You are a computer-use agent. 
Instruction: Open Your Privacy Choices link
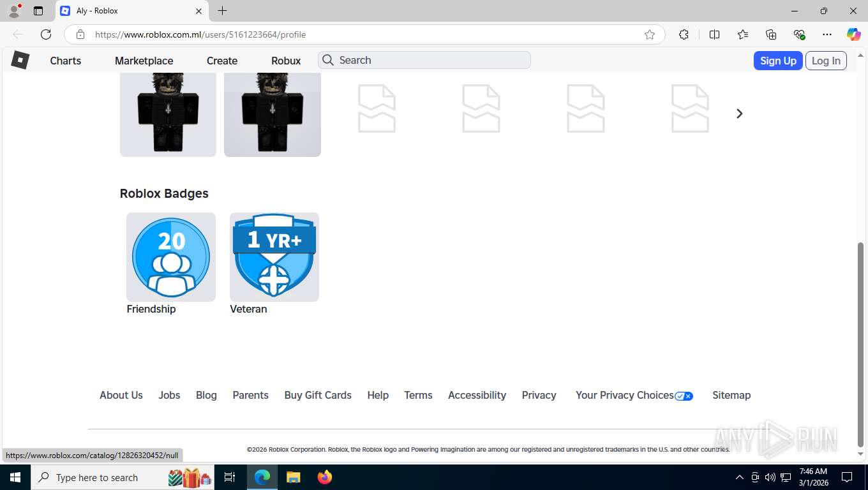[625, 395]
